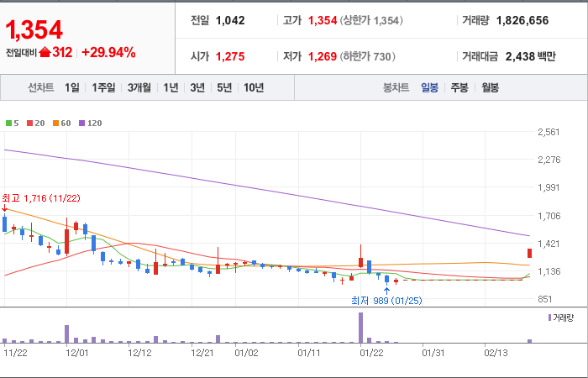The height and width of the screenshot is (378, 588).
Task: Click the 거래량 value 1,826,656
Action: 522,20
